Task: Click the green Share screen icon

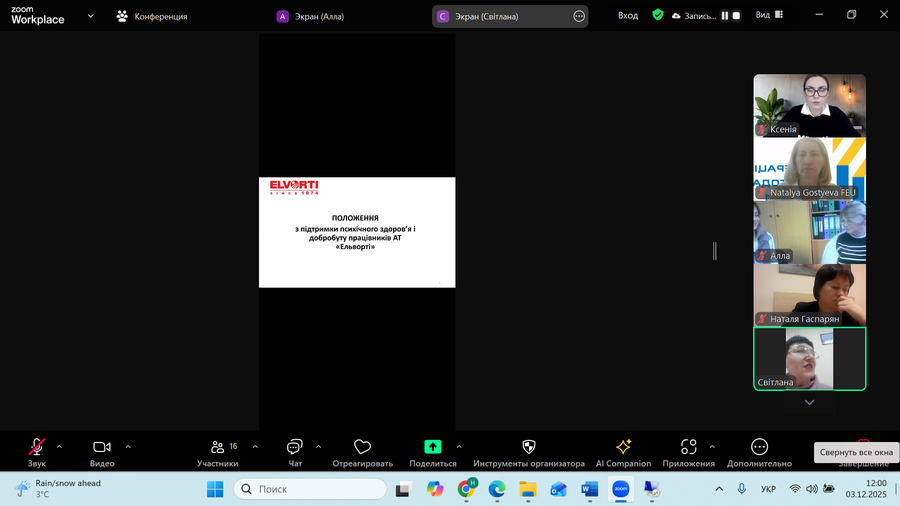Action: [x=432, y=446]
